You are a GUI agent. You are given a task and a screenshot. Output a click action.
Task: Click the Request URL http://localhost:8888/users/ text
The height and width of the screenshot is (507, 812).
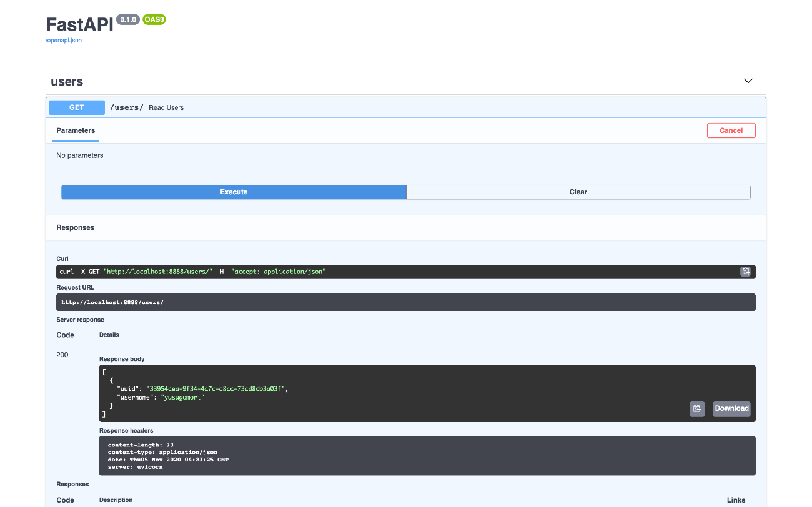point(112,302)
